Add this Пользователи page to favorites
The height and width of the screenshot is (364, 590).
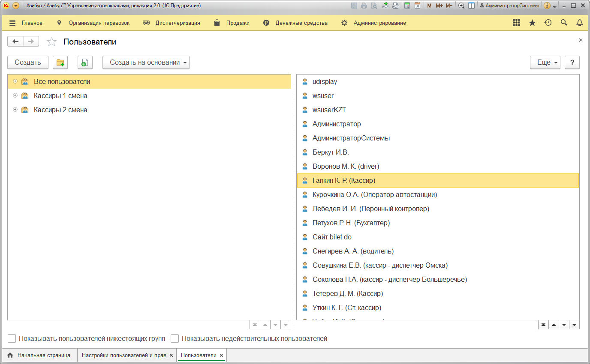click(x=51, y=42)
